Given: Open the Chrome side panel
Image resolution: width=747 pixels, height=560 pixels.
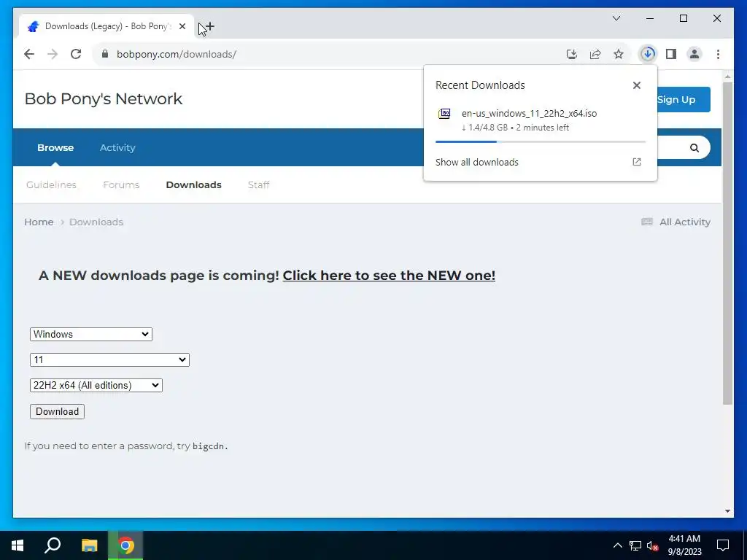Looking at the screenshot, I should tap(671, 54).
